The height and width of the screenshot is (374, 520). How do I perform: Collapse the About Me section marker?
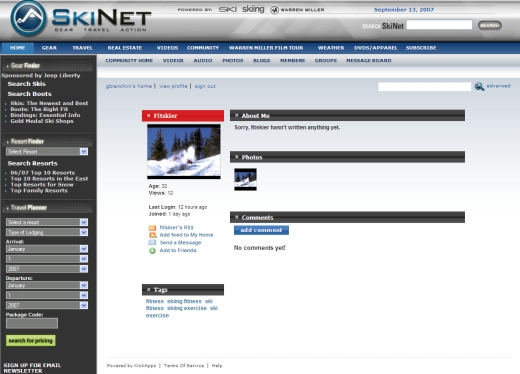click(x=237, y=115)
